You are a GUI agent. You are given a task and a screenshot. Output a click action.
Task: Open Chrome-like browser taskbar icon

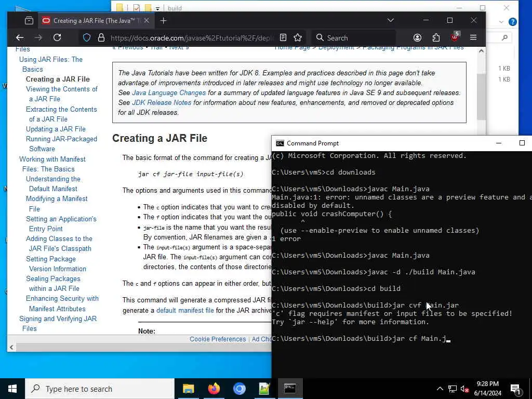pyautogui.click(x=239, y=389)
